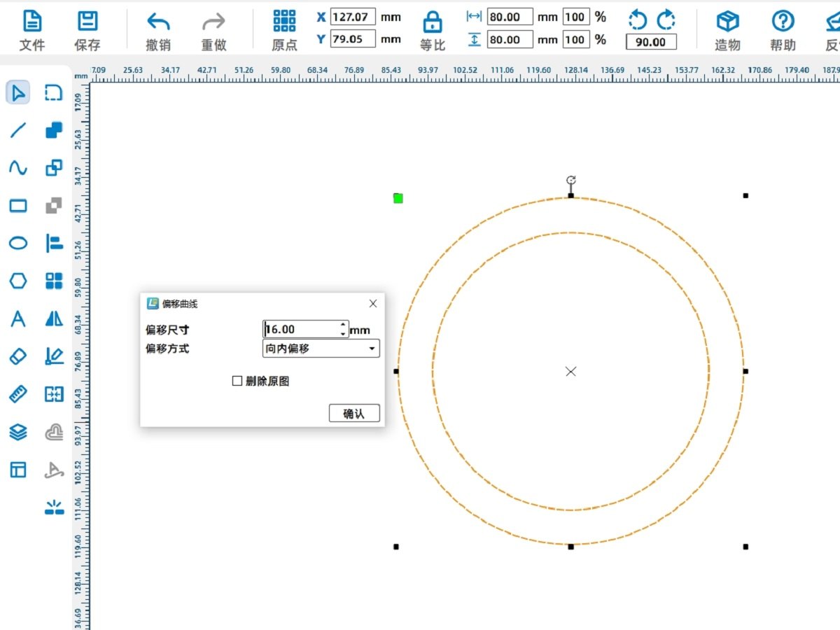
Task: Open the 文件 menu
Action: click(32, 30)
